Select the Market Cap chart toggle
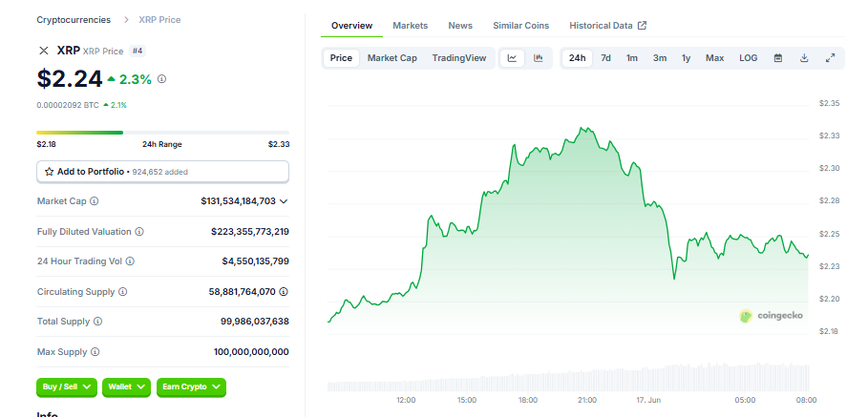The width and height of the screenshot is (868, 417). click(x=392, y=58)
